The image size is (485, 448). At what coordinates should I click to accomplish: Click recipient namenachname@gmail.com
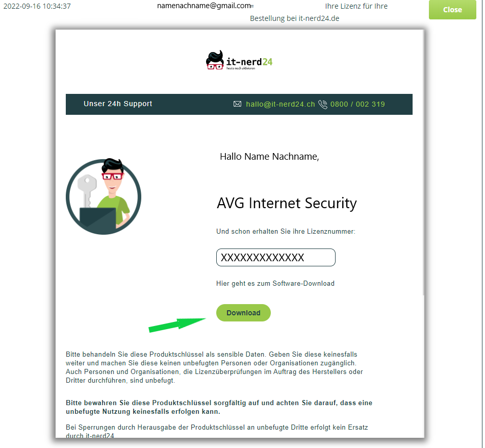[x=204, y=6]
